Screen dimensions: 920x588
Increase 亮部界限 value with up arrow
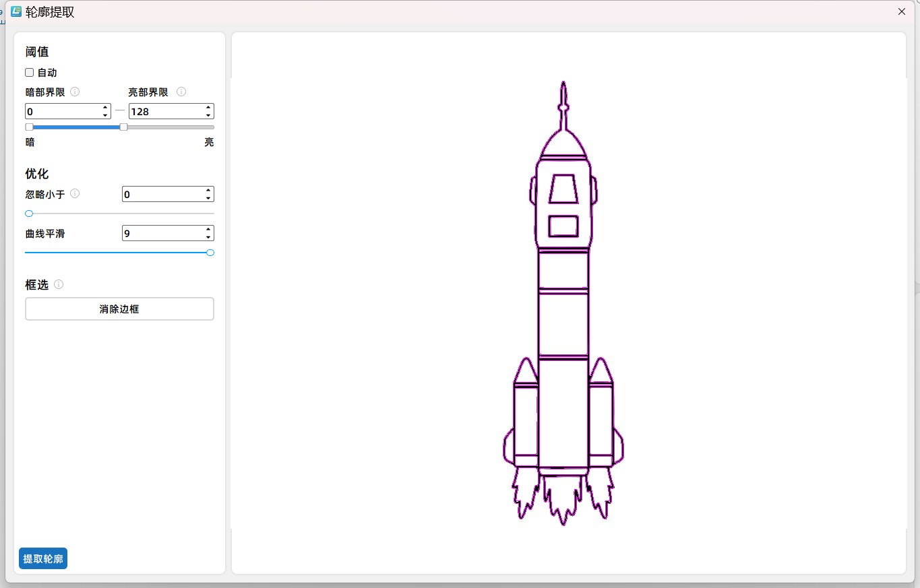(x=208, y=107)
